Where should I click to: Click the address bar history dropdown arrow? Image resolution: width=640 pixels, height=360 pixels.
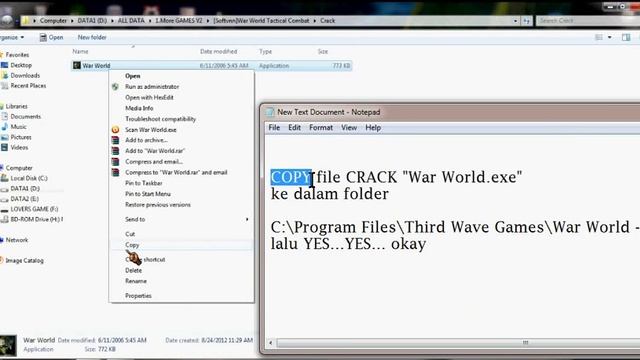click(x=515, y=21)
